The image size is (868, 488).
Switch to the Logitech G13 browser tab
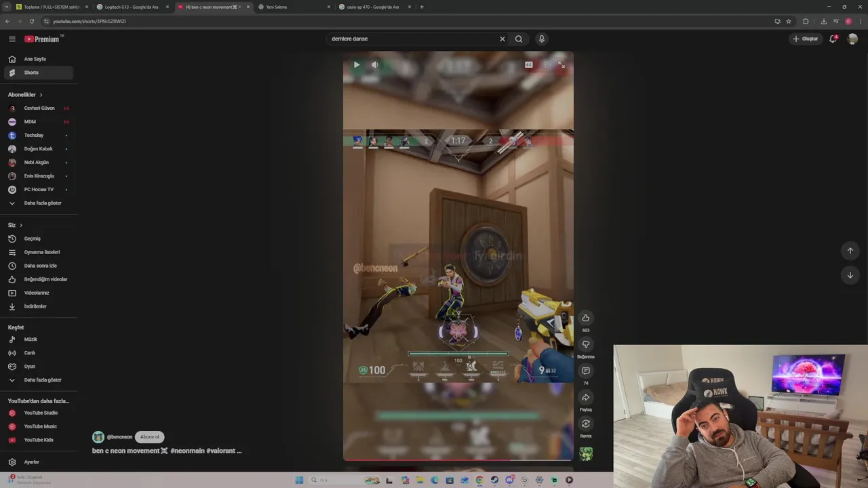132,7
